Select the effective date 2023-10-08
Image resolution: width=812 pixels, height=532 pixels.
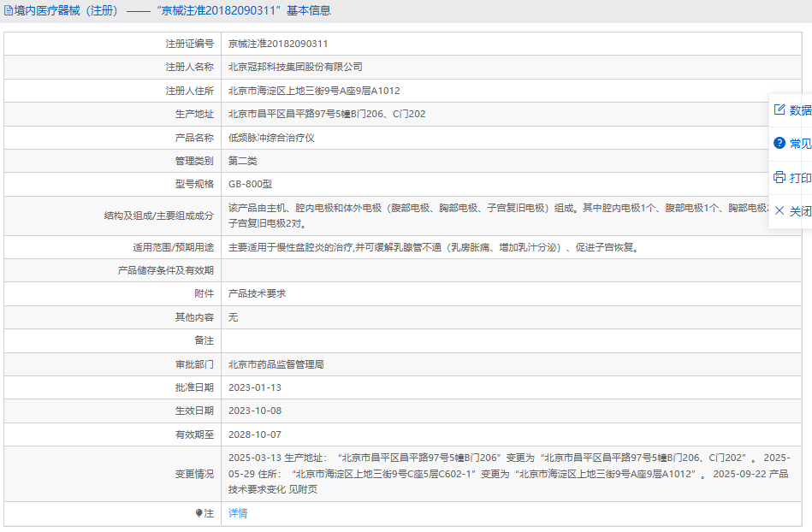pos(254,411)
